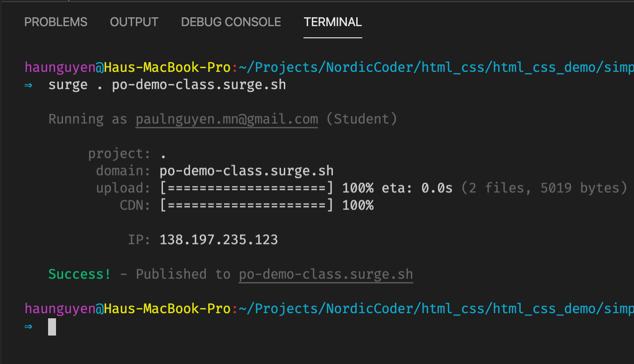Select the TERMINAL tab

pyautogui.click(x=332, y=22)
